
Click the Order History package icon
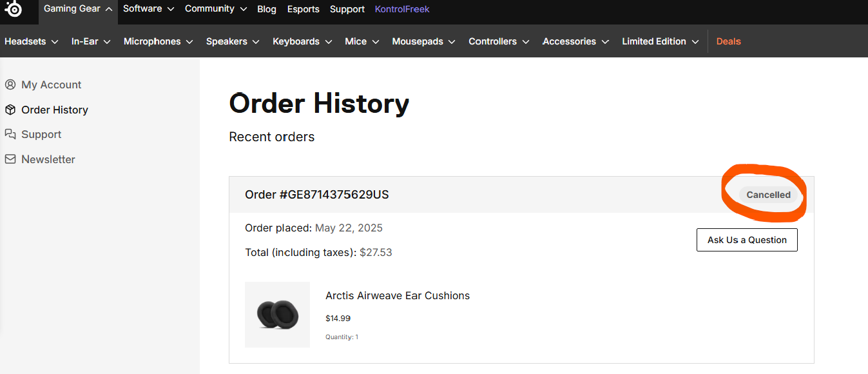click(x=10, y=109)
